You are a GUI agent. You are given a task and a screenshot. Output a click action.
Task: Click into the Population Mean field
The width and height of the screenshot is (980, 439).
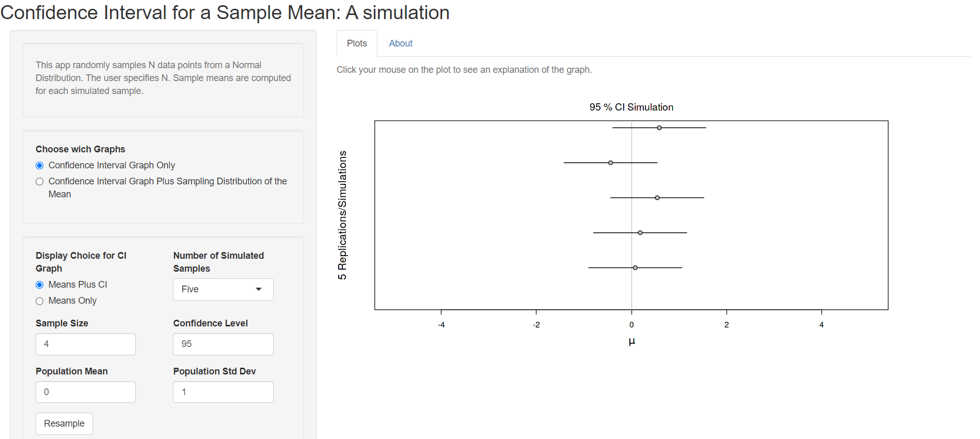coord(86,393)
